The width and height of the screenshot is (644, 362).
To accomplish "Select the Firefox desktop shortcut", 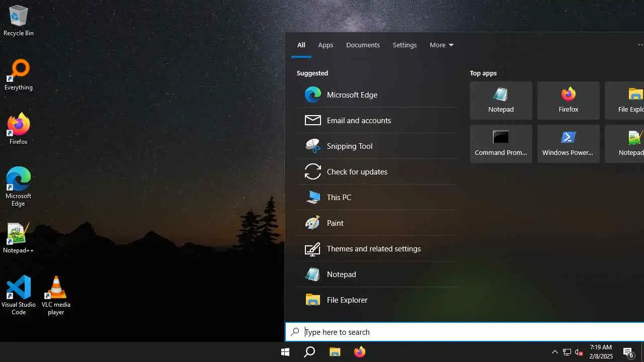I will [19, 130].
